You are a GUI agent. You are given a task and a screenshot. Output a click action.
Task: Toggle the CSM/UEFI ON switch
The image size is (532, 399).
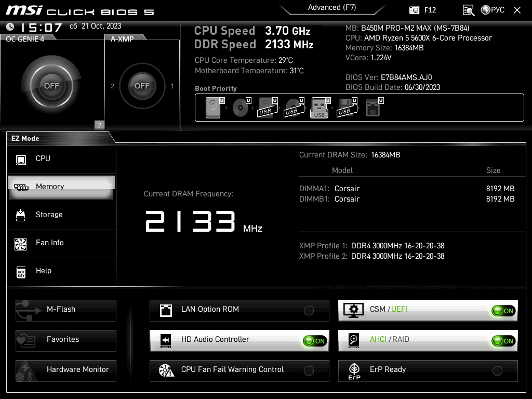503,311
